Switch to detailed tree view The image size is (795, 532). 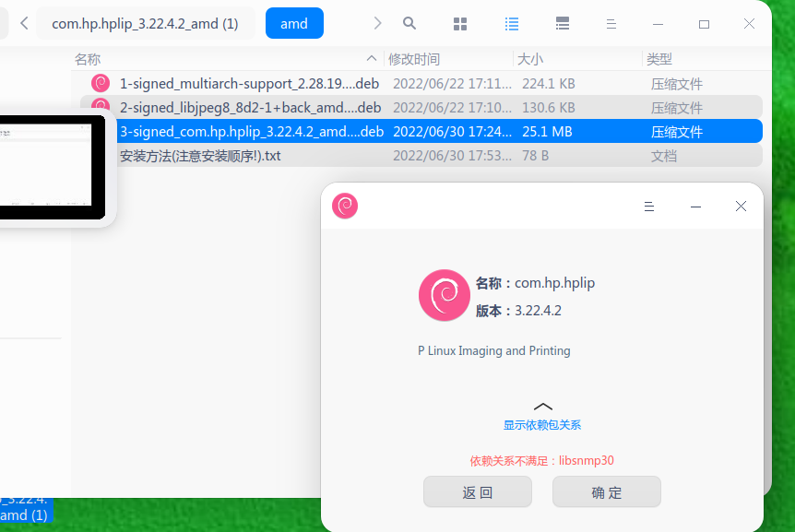[x=563, y=24]
